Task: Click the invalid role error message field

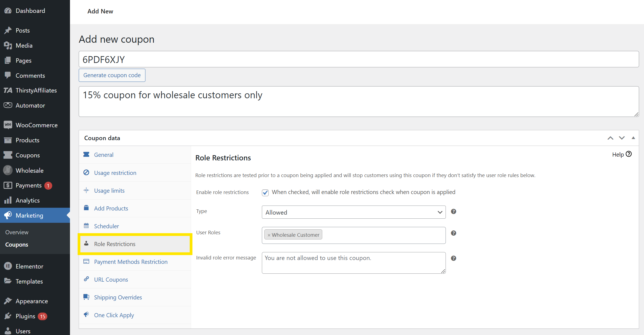Action: point(353,263)
